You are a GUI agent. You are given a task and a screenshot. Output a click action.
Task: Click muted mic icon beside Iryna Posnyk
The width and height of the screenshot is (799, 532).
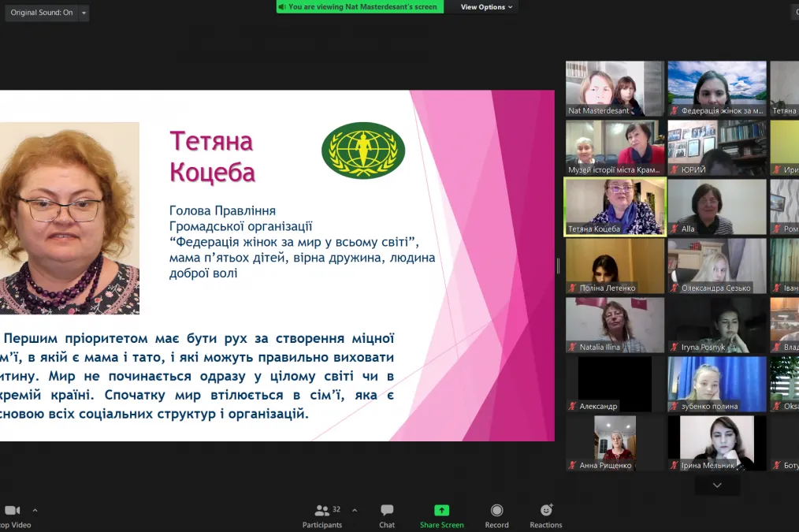(x=675, y=347)
